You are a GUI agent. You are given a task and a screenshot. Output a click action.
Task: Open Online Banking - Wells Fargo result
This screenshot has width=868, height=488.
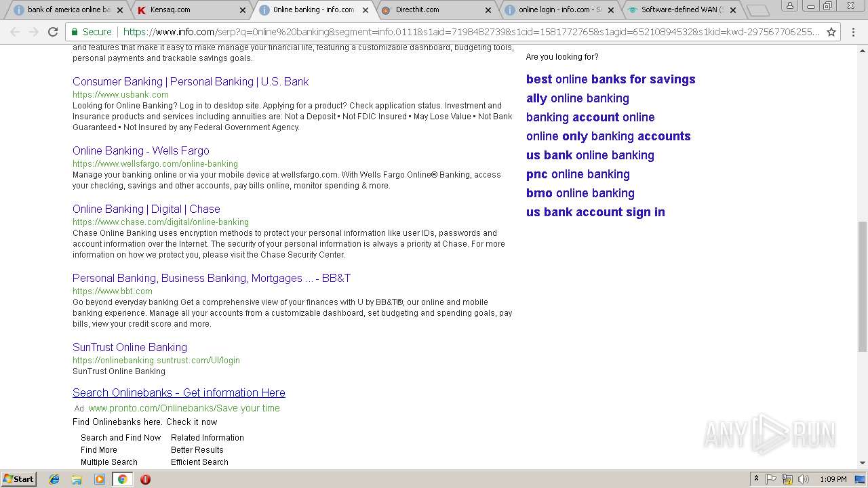[141, 150]
